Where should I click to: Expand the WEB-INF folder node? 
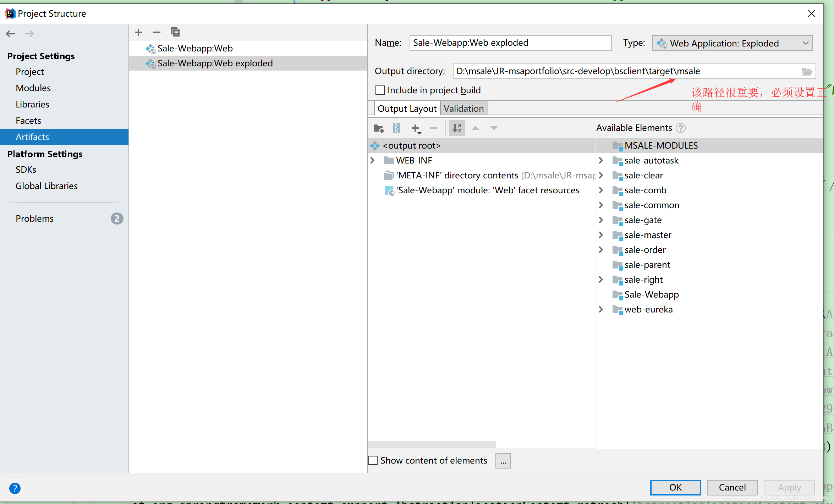click(373, 161)
